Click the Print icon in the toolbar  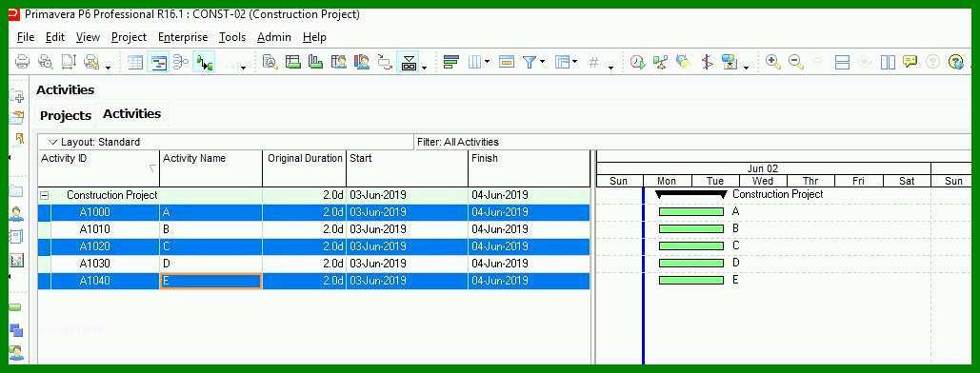pyautogui.click(x=22, y=62)
